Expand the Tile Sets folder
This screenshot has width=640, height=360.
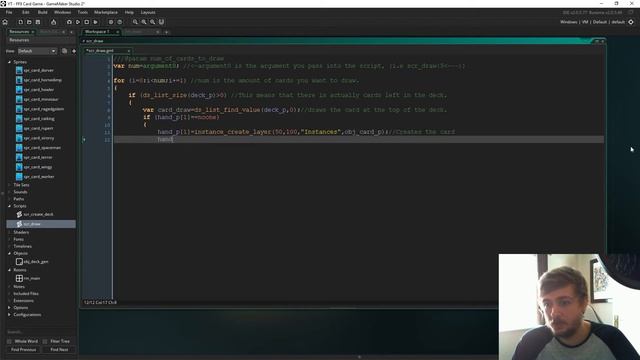9,185
